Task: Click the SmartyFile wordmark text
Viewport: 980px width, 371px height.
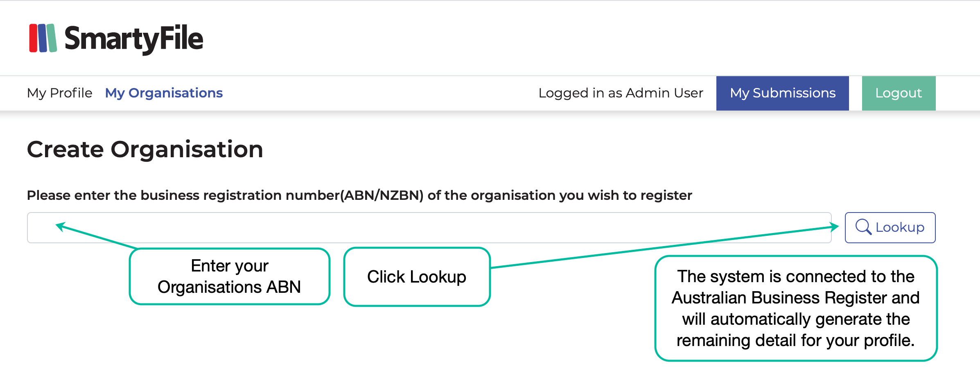Action: (x=133, y=39)
